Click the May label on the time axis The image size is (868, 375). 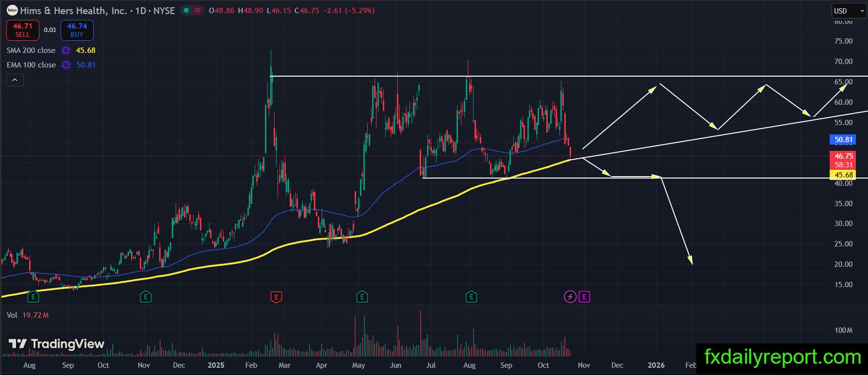[x=359, y=365]
